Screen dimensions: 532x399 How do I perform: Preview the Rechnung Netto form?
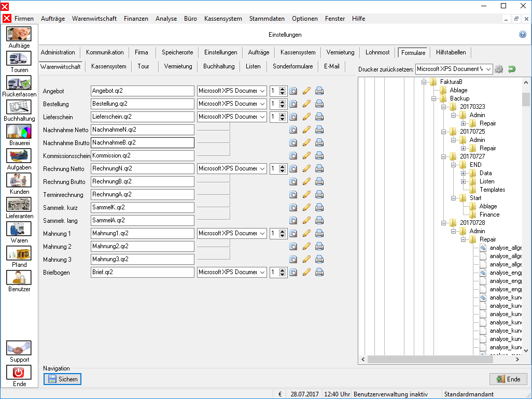tap(293, 168)
